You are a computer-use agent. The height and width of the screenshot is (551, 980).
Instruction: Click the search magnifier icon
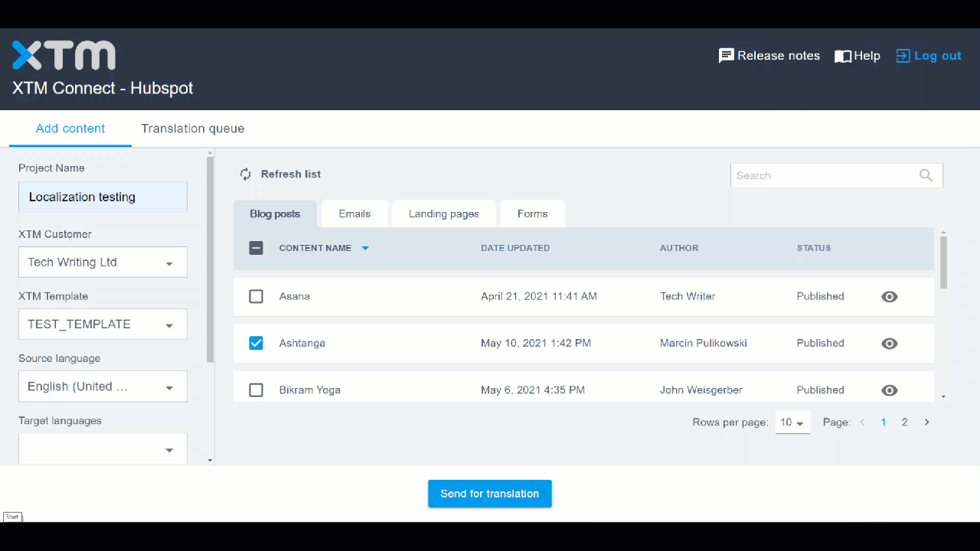pyautogui.click(x=926, y=175)
